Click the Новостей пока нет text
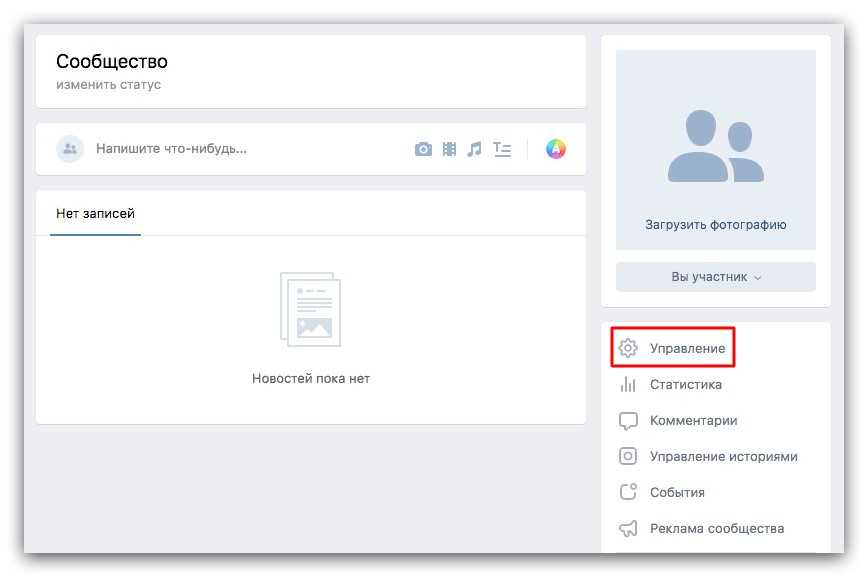The height and width of the screenshot is (577, 868). [x=311, y=378]
